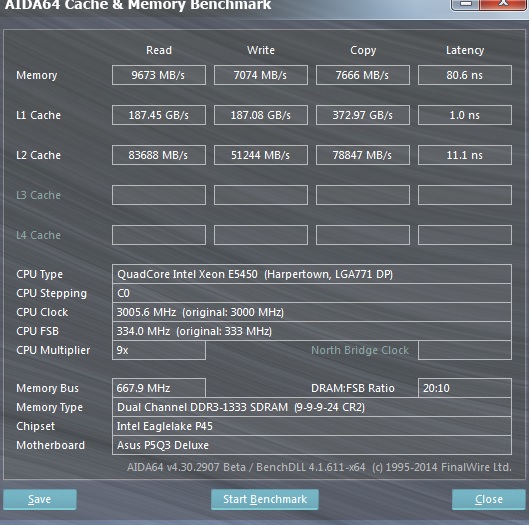Click the greyed L4 Cache label
529x525 pixels.
click(38, 235)
